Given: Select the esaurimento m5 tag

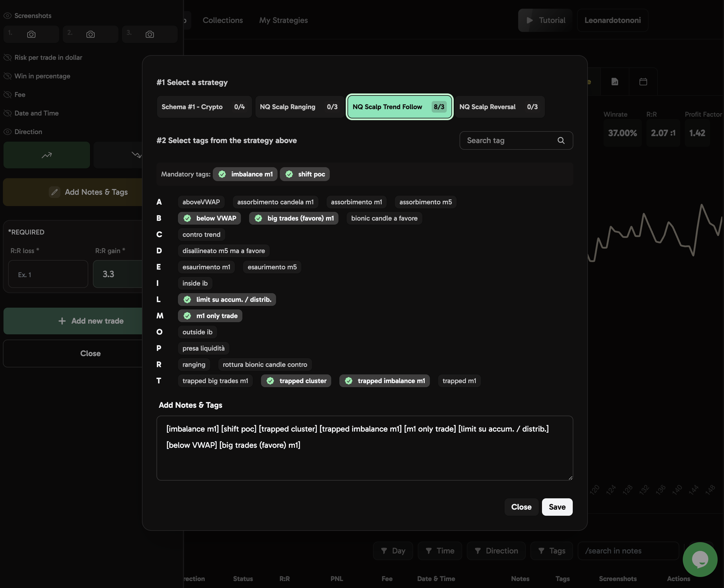Looking at the screenshot, I should pyautogui.click(x=272, y=267).
